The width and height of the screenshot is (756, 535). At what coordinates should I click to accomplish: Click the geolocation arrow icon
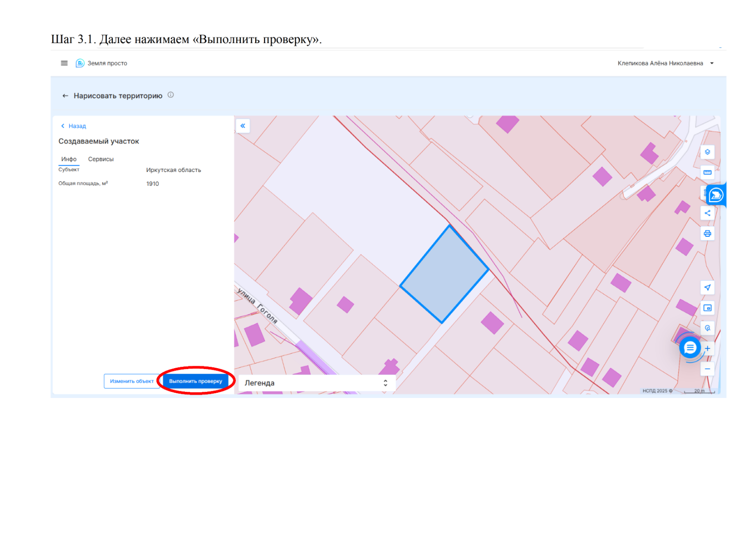click(707, 287)
